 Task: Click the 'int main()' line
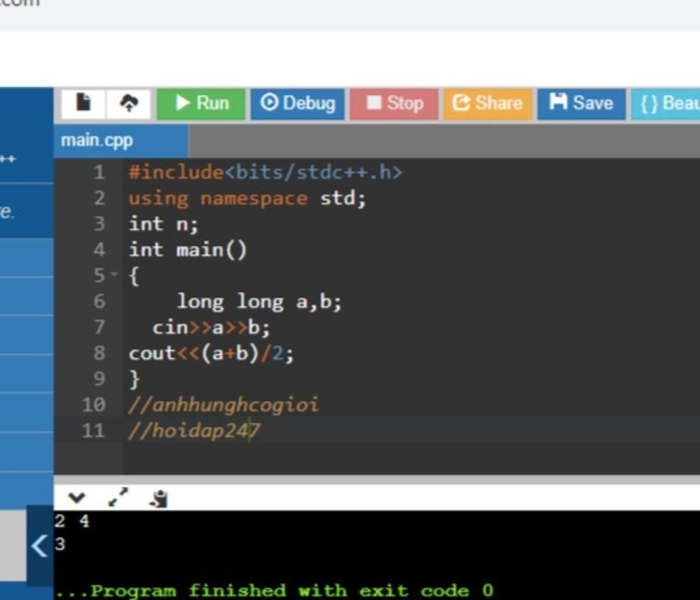click(x=187, y=250)
